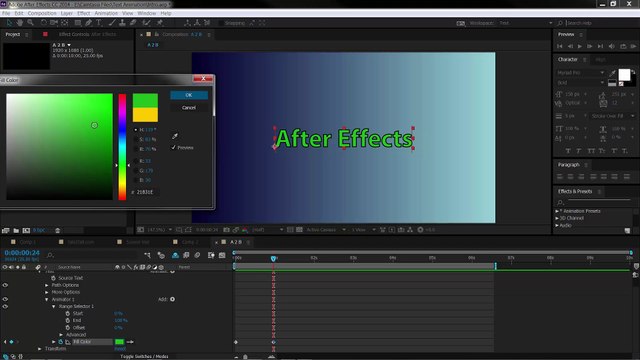Open Graph Editor in timeline

tap(222, 255)
